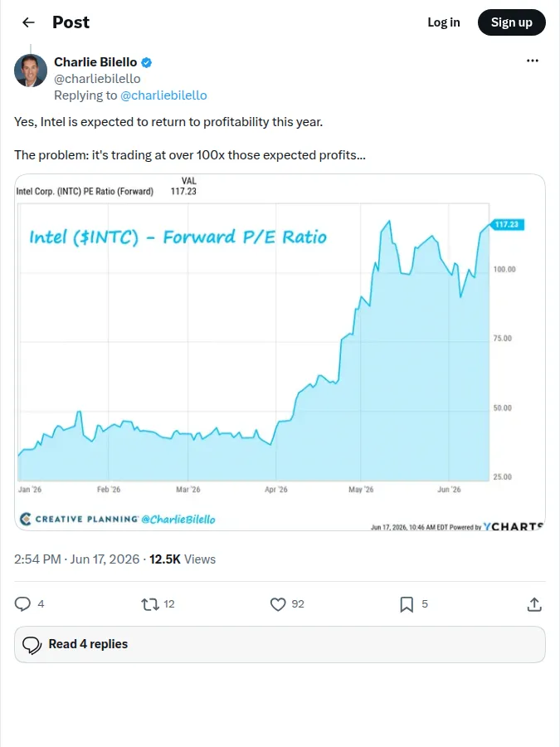Go back using the left arrow icon
The image size is (560, 747).
pos(28,22)
